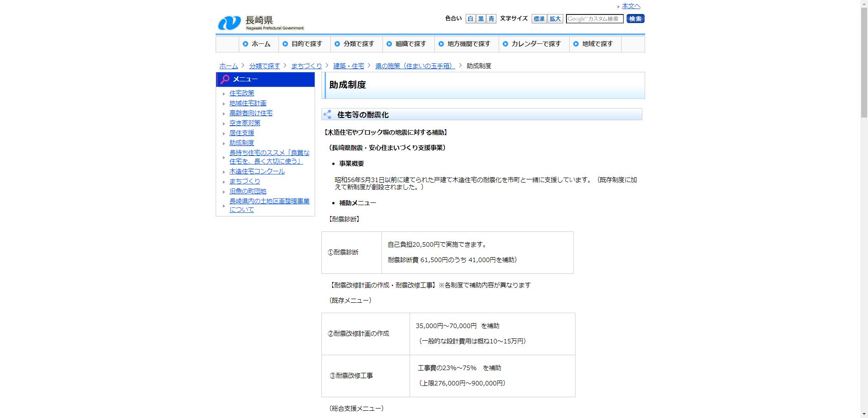Image resolution: width=868 pixels, height=418 pixels.
Task: Switch color scheme to 黒
Action: pos(480,19)
